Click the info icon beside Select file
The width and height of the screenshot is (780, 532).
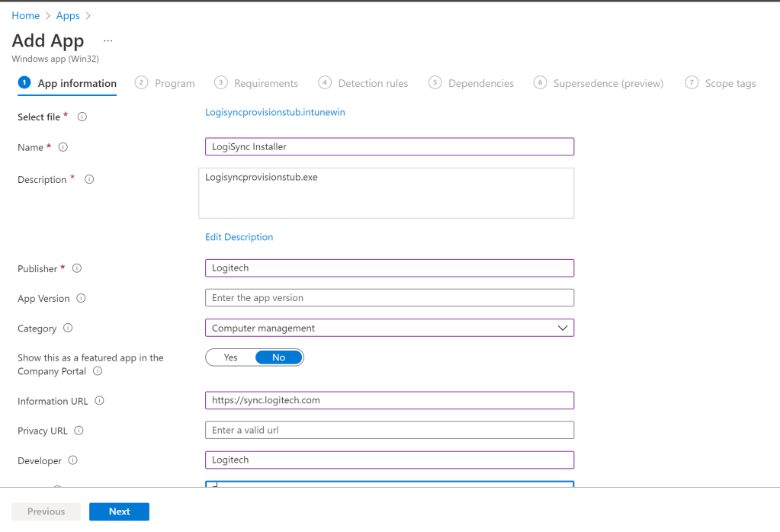82,117
